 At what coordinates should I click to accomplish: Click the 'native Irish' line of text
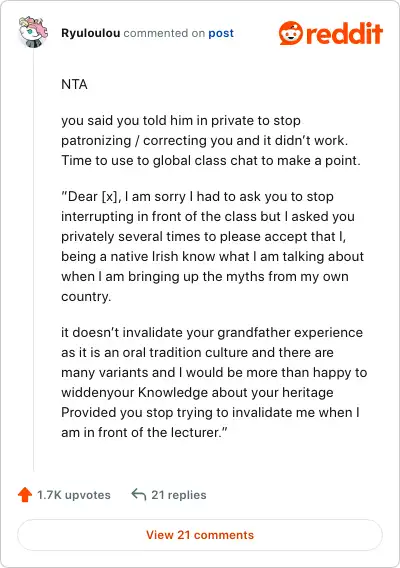212,256
